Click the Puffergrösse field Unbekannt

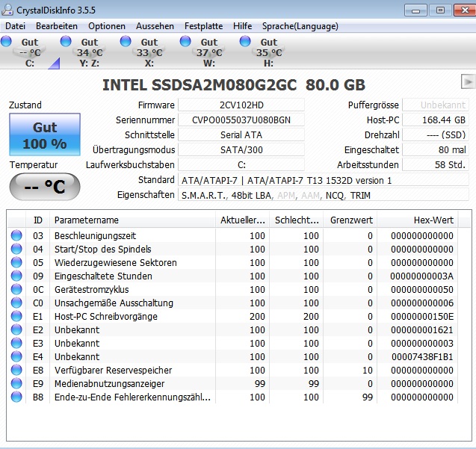tap(436, 105)
